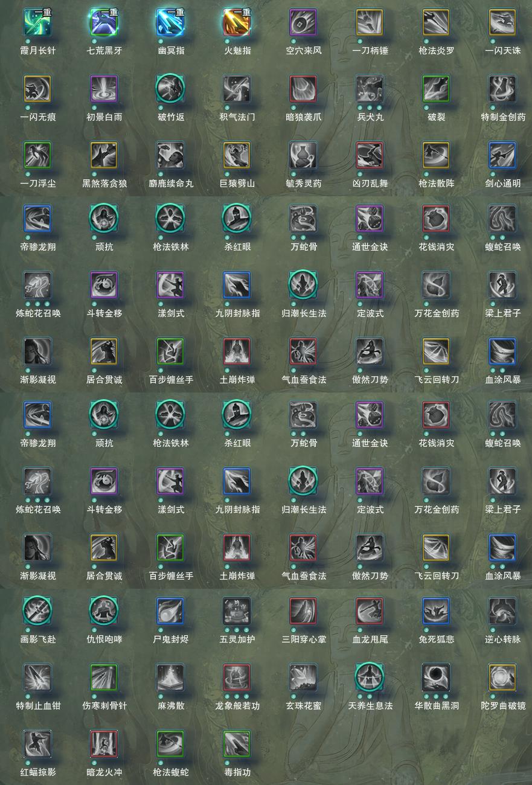Click the 积气法门 skill icon
The width and height of the screenshot is (532, 785).
pyautogui.click(x=237, y=89)
